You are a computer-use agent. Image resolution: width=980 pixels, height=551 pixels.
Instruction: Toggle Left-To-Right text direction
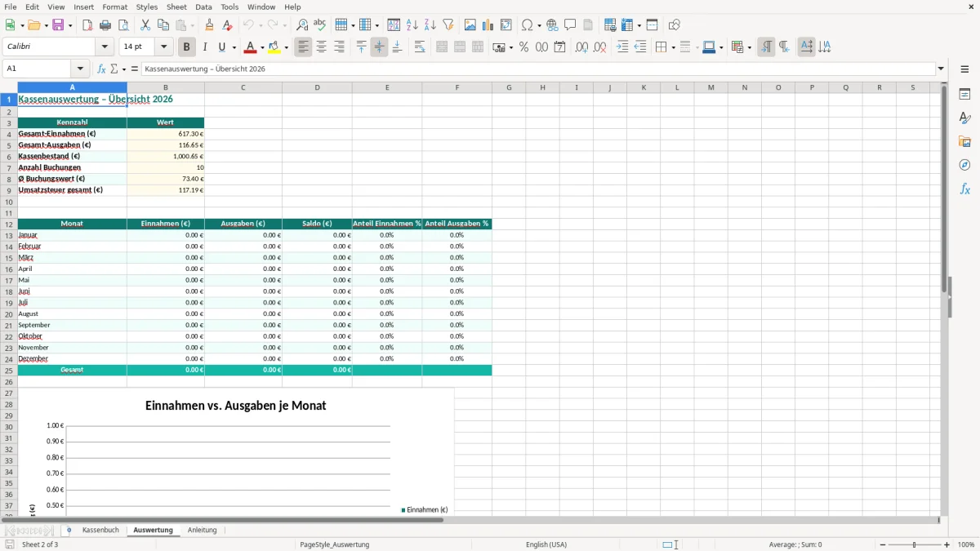(766, 47)
